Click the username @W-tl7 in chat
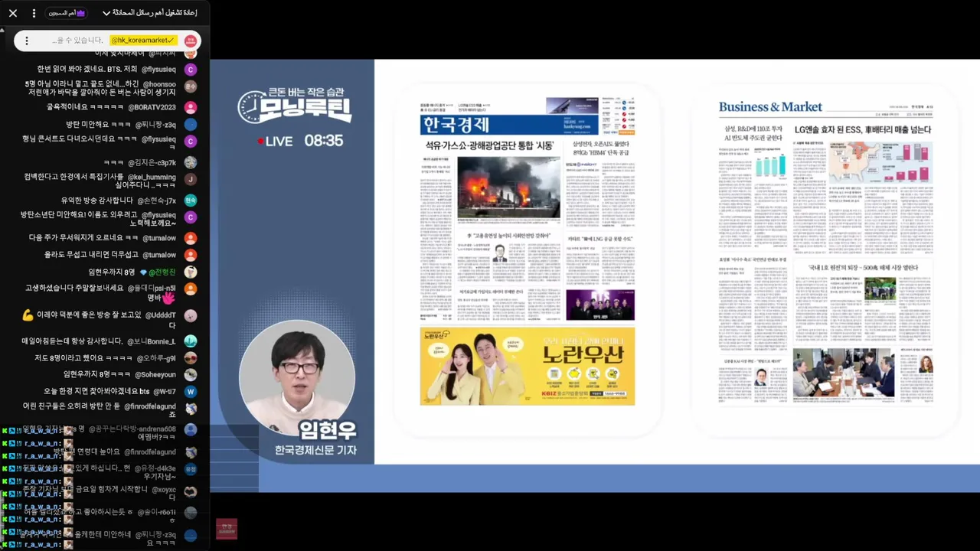Screen dimensions: 980x551 click(x=165, y=392)
